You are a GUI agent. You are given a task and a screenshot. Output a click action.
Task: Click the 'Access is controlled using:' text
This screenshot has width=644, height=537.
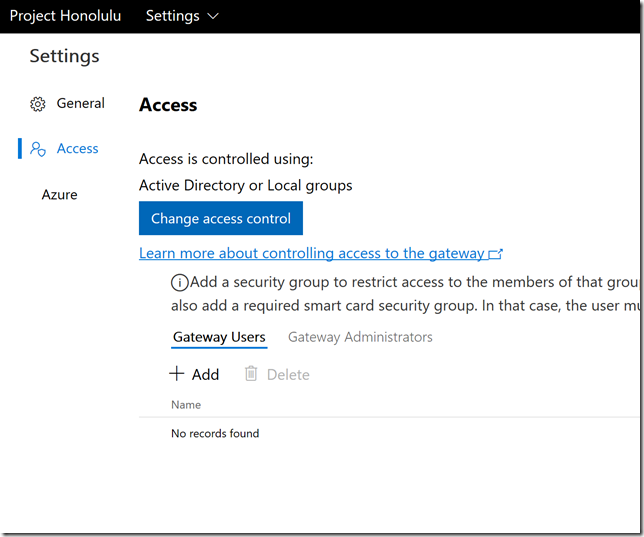tap(226, 159)
